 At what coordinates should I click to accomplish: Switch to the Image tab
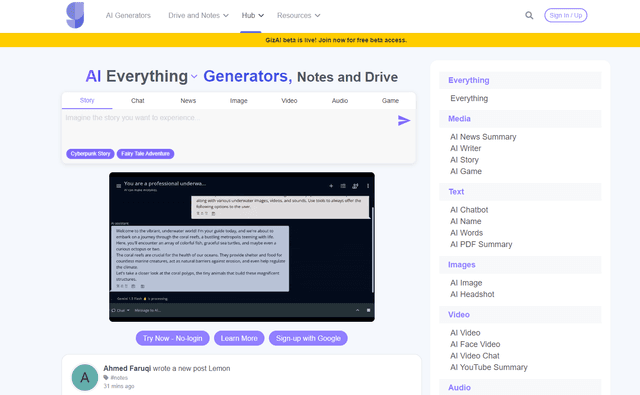pyautogui.click(x=238, y=101)
